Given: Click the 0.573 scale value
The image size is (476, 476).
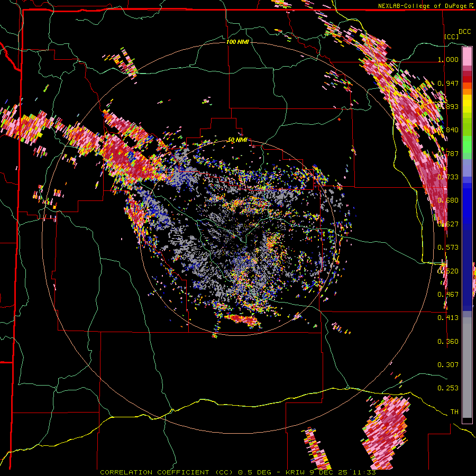Looking at the screenshot, I should 448,248.
